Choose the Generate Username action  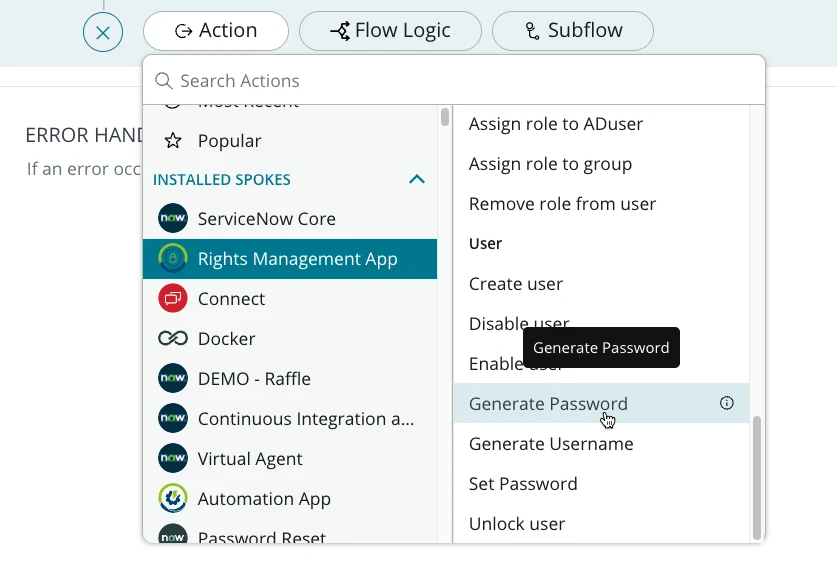click(x=602, y=444)
